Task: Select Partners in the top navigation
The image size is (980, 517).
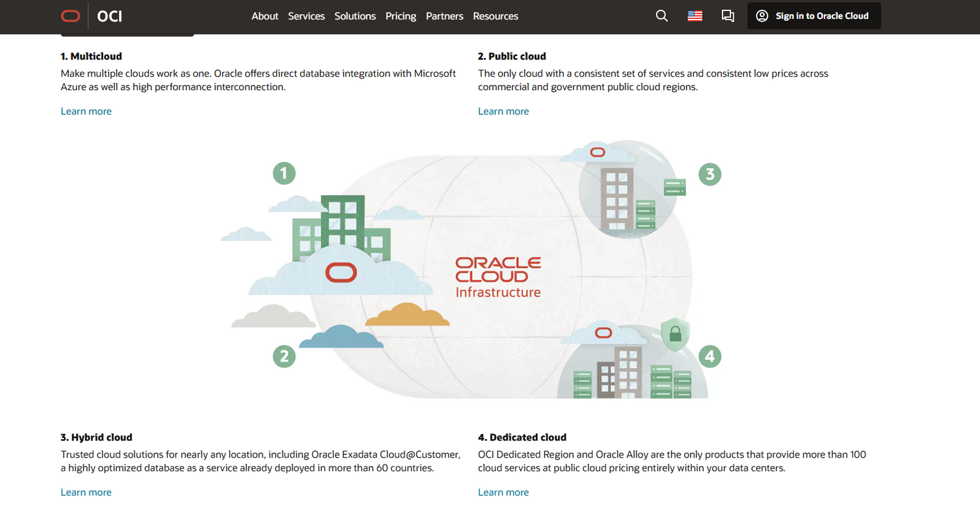Action: (x=444, y=16)
